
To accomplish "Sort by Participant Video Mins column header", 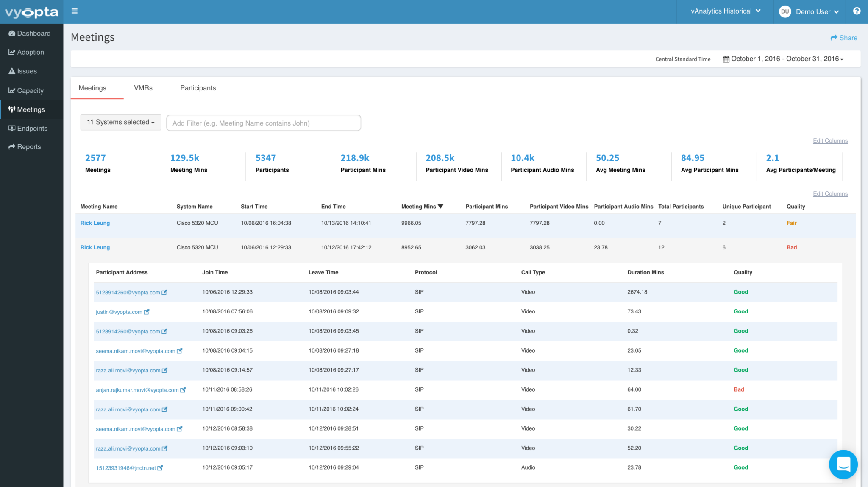I will point(559,207).
